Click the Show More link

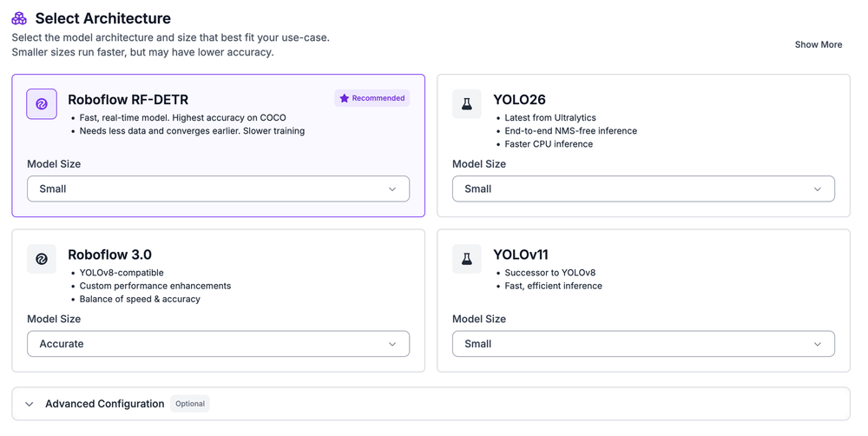pyautogui.click(x=819, y=45)
